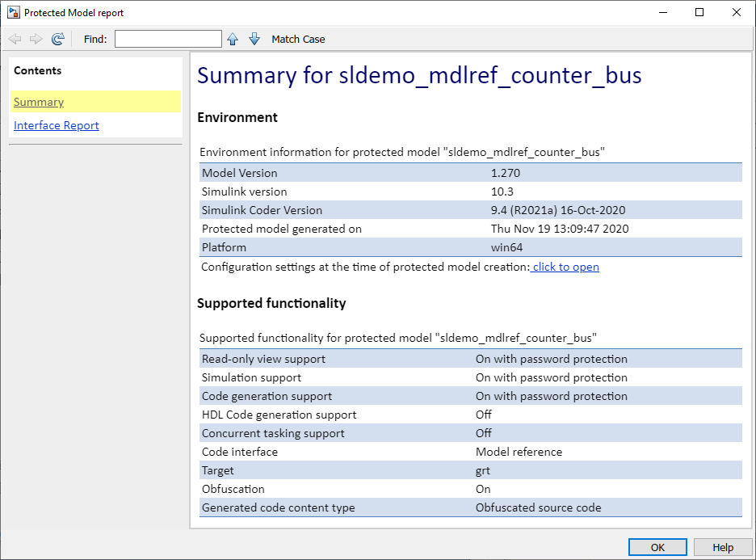Open the Help button
This screenshot has height=560, width=756.
point(723,547)
